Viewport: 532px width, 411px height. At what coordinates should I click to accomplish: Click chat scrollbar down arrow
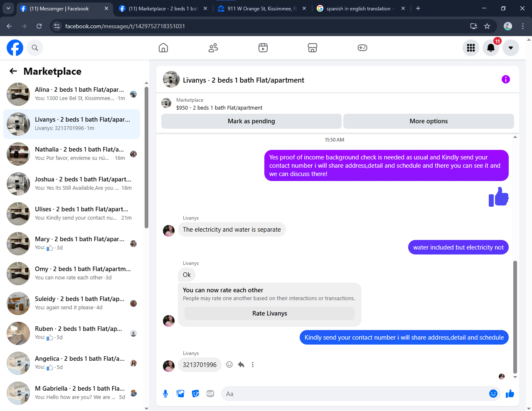(515, 377)
